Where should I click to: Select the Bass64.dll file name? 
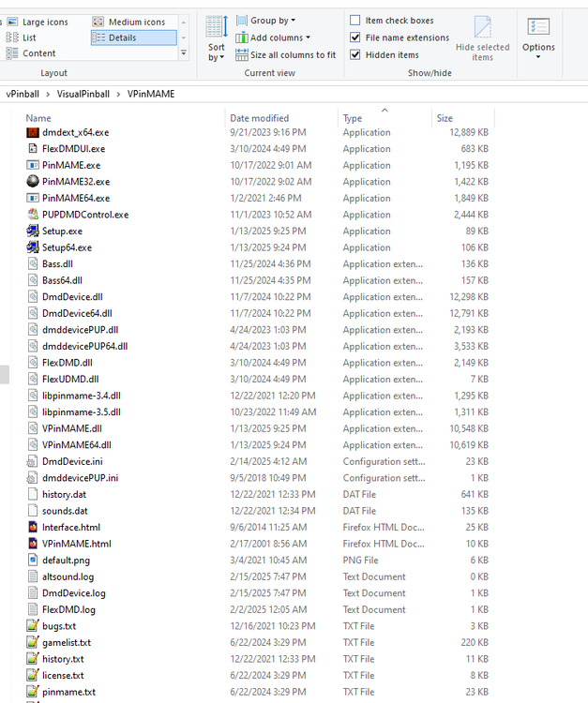coord(62,280)
